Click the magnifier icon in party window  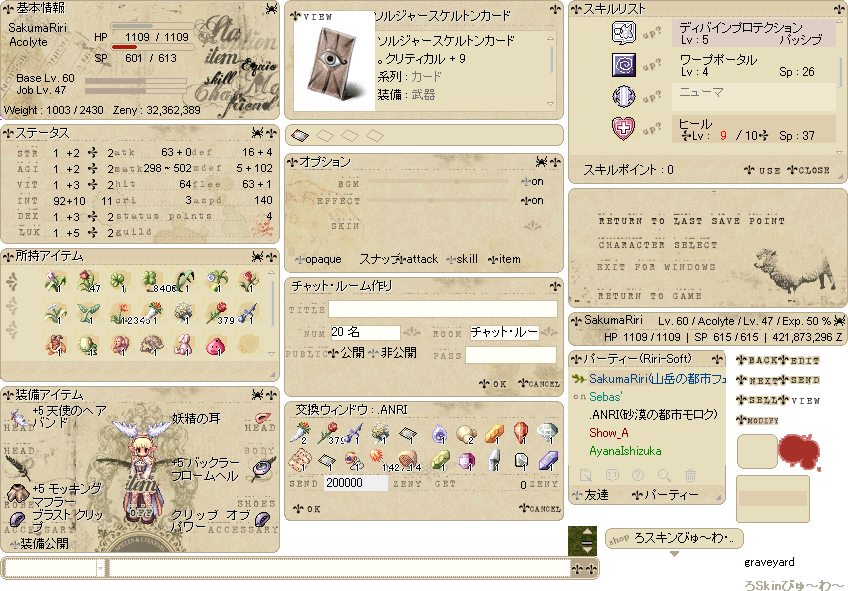664,475
